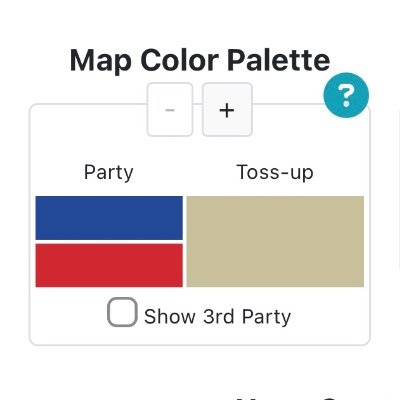Select the blue party color swatch
Screen dimensions: 400x400
coord(109,218)
